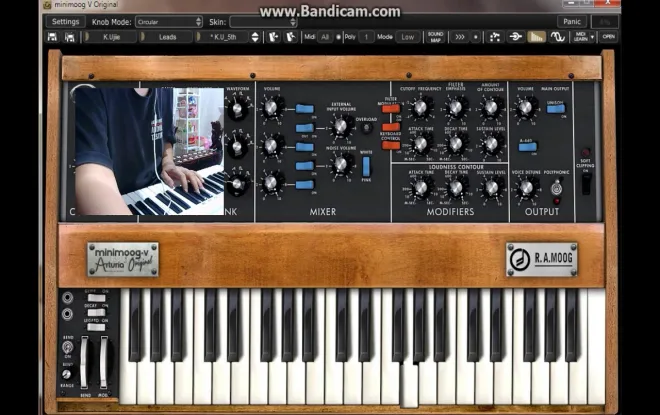This screenshot has height=415, width=660.
Task: Toggle the highlighted chorus/delay bars icon
Action: click(536, 37)
